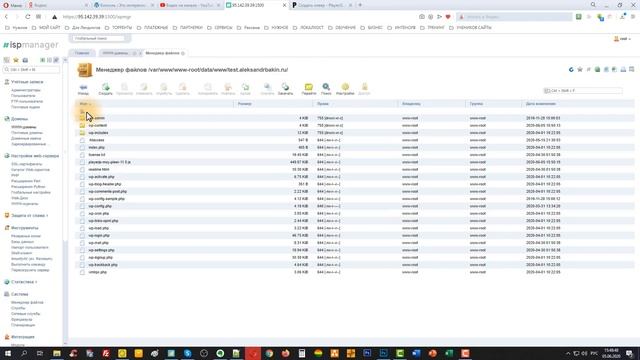Open wp-includes folder

click(x=98, y=133)
